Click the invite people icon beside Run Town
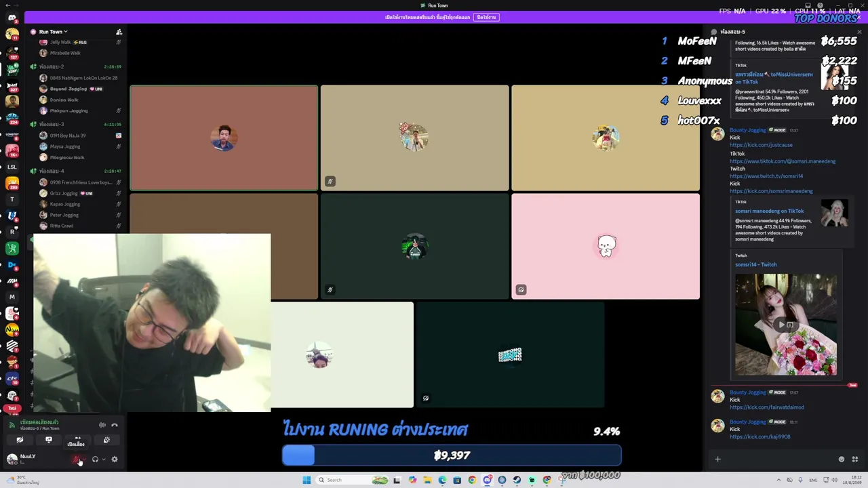 (x=119, y=32)
